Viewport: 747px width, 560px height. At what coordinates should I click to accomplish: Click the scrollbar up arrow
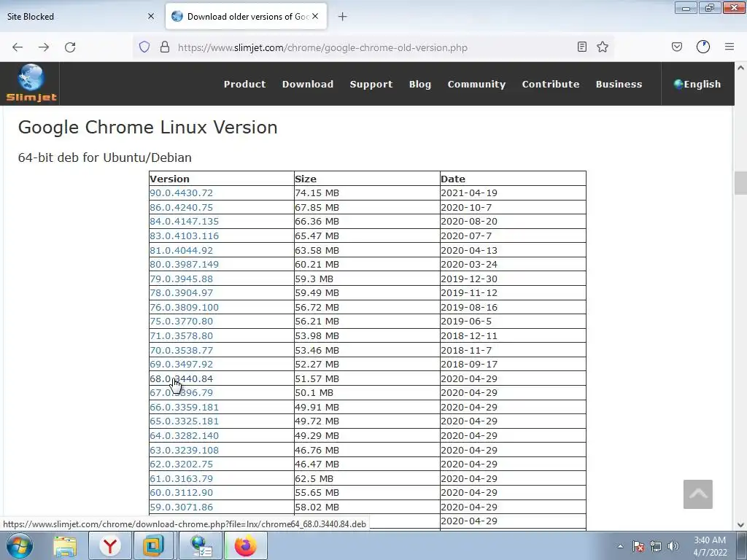(x=740, y=68)
